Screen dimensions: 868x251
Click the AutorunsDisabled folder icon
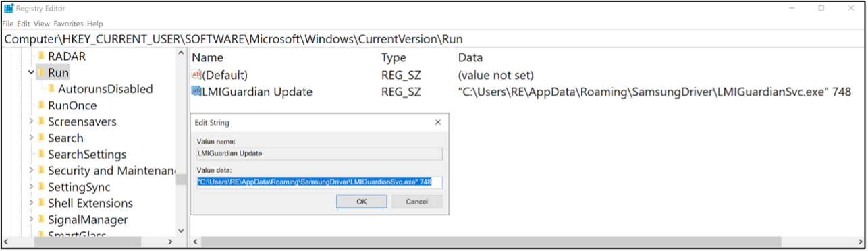(51, 89)
